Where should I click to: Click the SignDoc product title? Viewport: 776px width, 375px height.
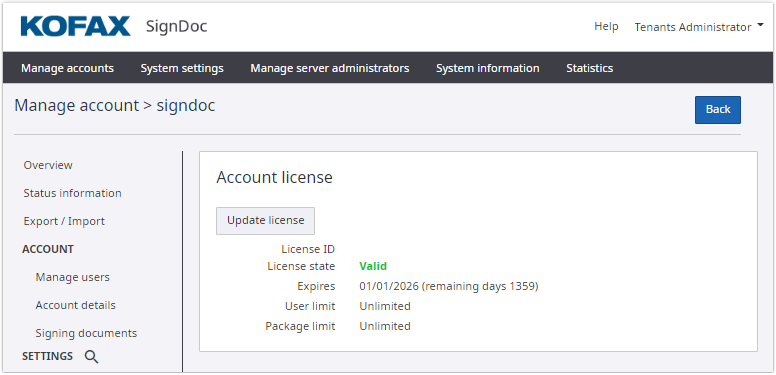point(176,27)
